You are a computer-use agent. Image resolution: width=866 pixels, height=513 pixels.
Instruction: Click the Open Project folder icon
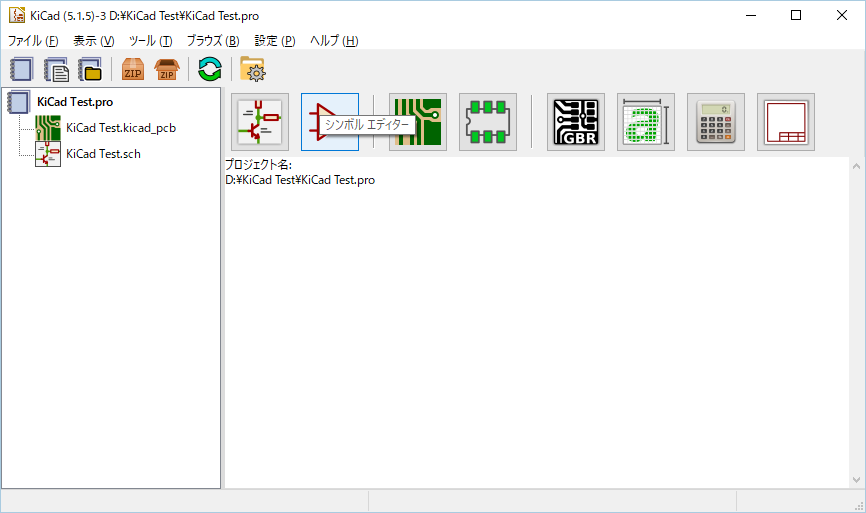[x=90, y=70]
